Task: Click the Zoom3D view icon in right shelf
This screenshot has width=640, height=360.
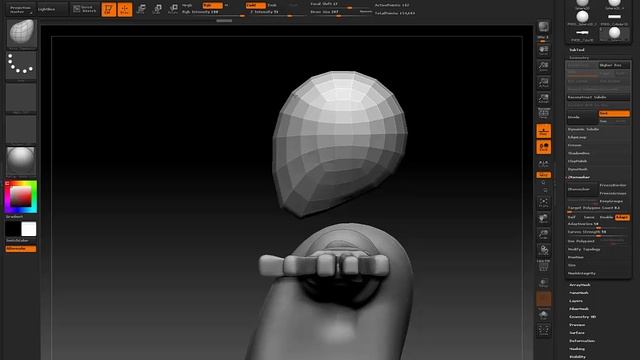Action: 543,235
